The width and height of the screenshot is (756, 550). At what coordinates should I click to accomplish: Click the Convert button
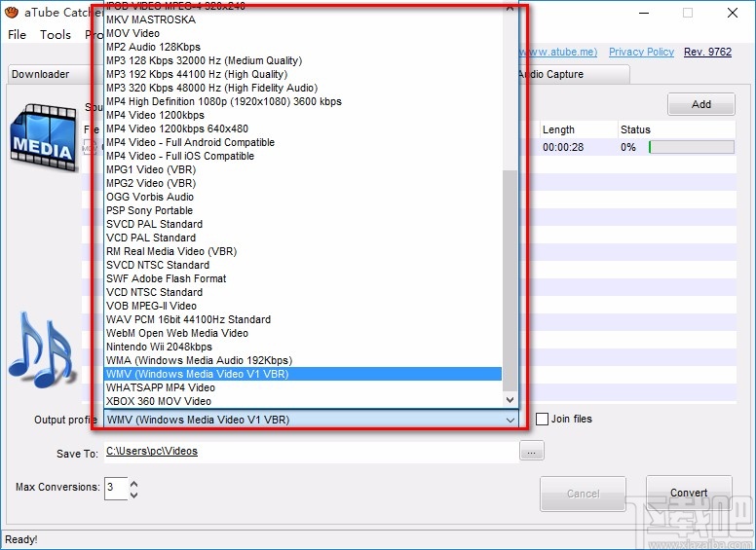pos(689,493)
